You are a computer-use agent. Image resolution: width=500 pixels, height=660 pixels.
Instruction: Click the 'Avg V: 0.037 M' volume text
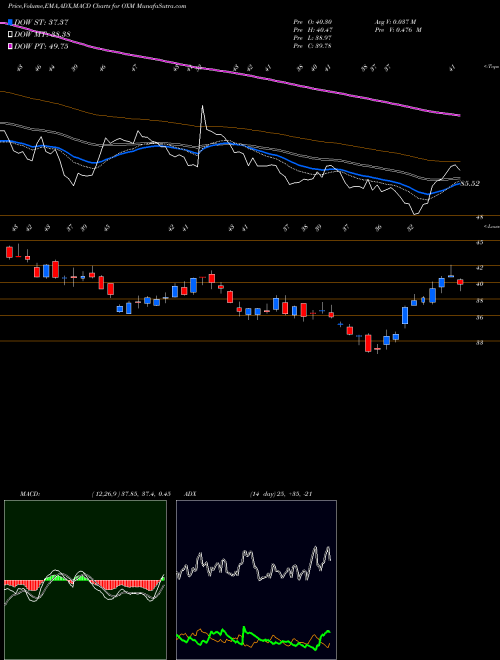point(395,22)
